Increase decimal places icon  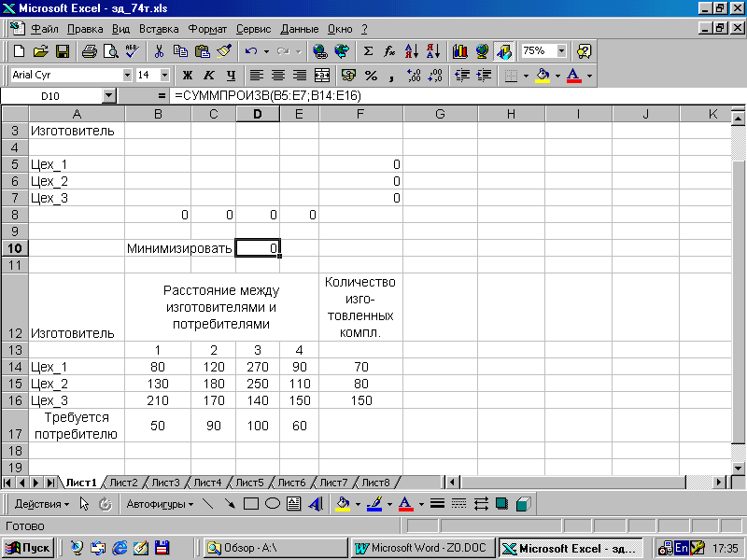click(414, 76)
